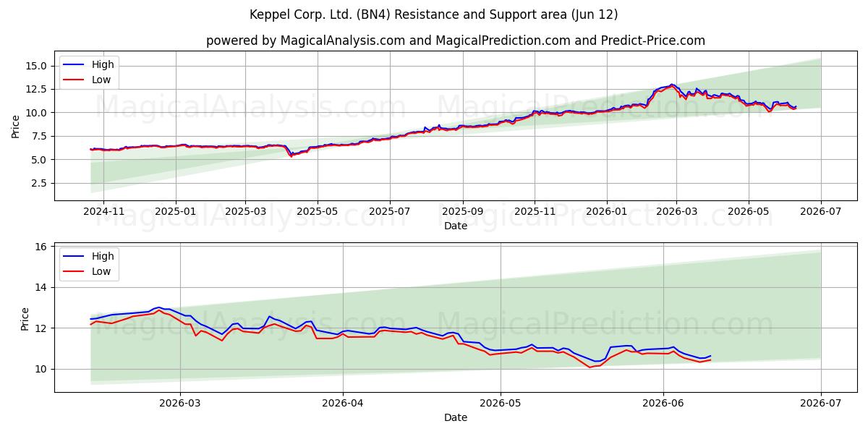The width and height of the screenshot is (868, 434).
Task: Click the '2026-07' x-axis label in top chart
Action: (x=821, y=211)
